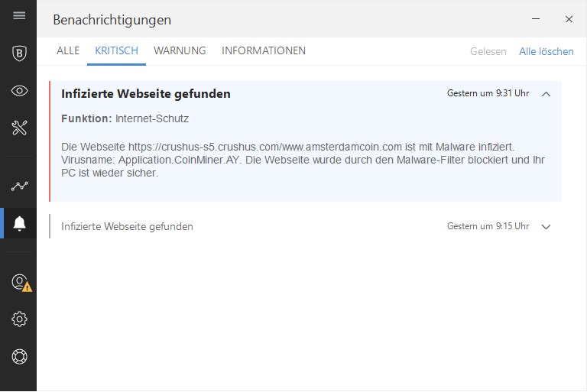The width and height of the screenshot is (587, 392).
Task: Switch to the WARNUNG tab
Action: tap(180, 50)
